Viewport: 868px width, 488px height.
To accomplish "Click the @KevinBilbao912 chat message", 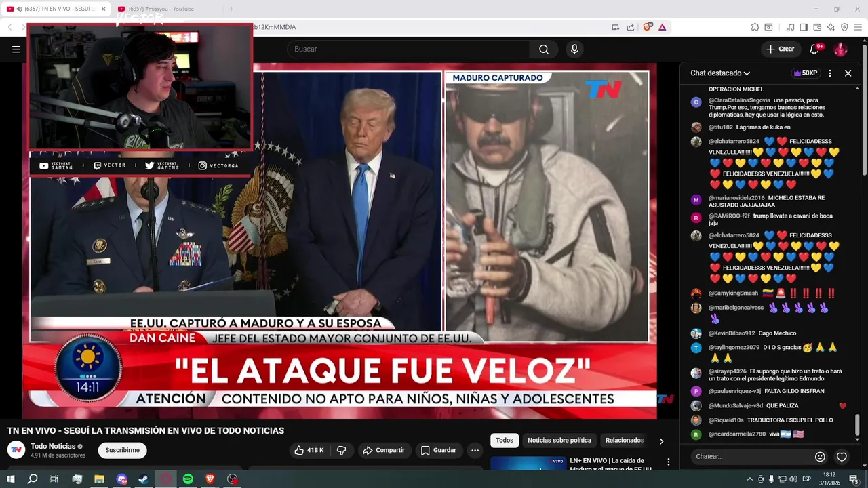I will click(x=753, y=333).
